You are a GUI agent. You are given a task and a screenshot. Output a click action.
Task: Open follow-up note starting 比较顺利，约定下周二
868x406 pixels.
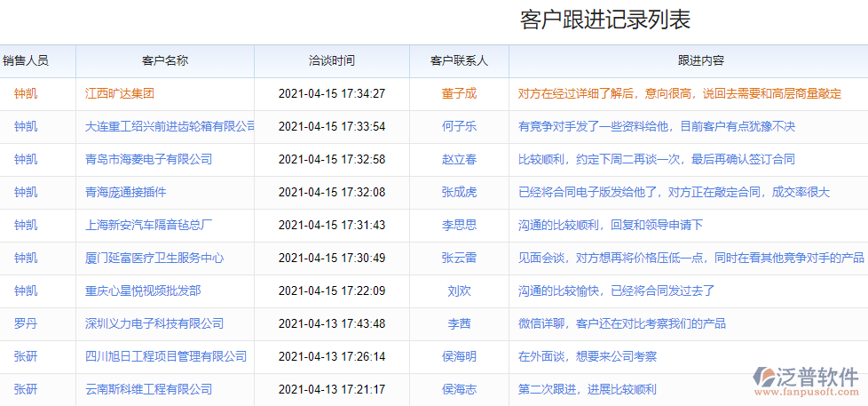point(657,160)
